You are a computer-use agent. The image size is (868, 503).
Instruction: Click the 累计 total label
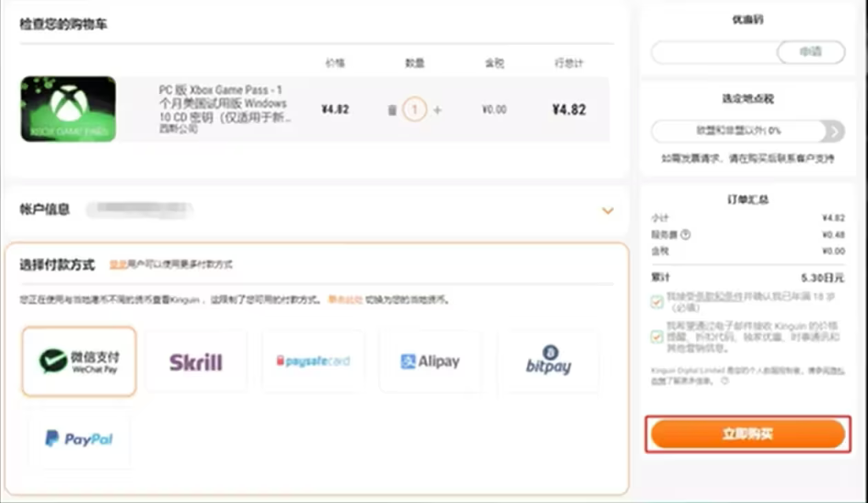tap(660, 277)
